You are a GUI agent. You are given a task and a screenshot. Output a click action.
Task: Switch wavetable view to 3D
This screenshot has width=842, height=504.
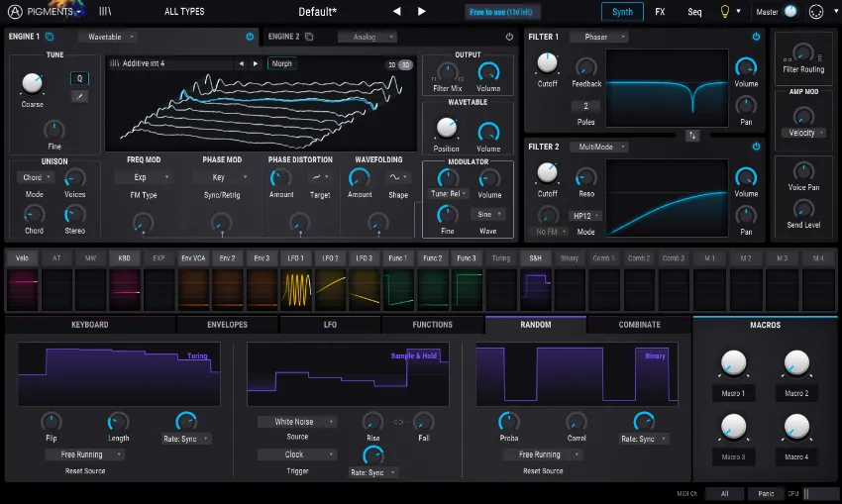tap(405, 65)
